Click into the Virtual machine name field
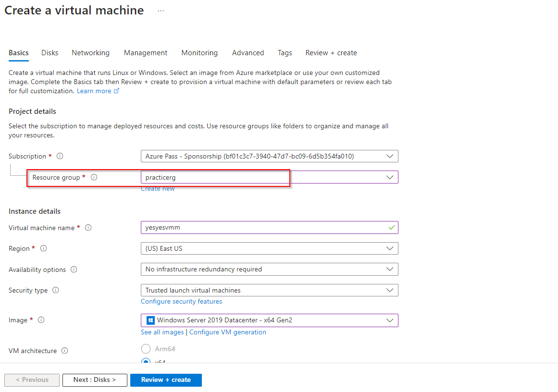 click(264, 228)
